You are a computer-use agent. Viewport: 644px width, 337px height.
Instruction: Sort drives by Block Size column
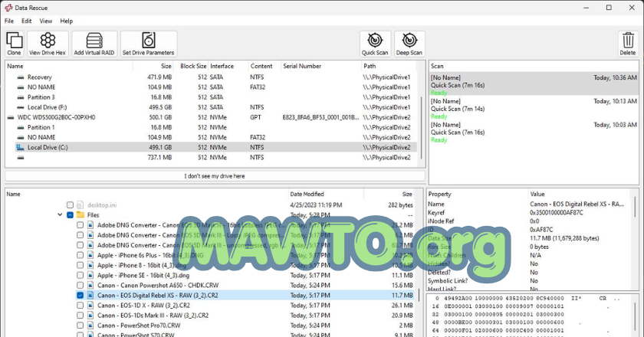coord(193,66)
